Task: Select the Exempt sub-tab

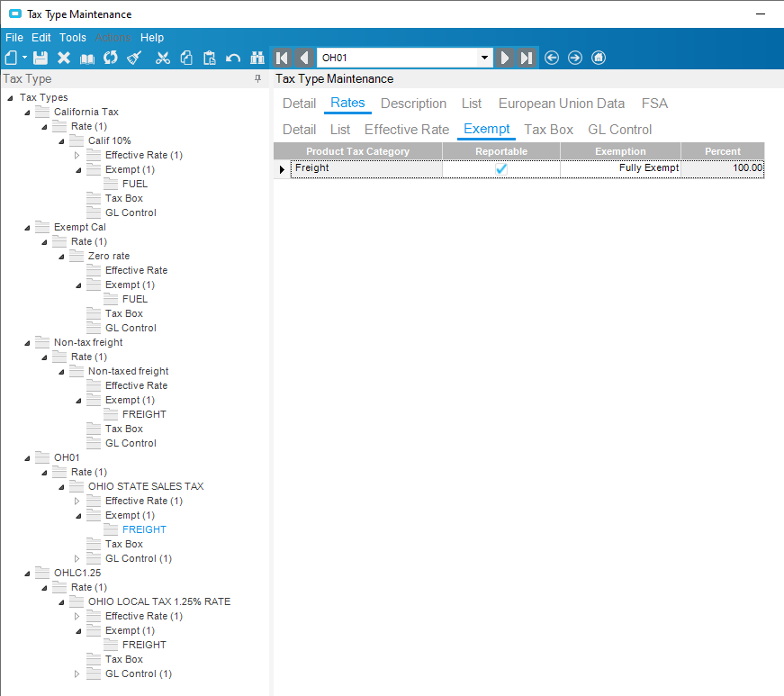Action: click(486, 129)
